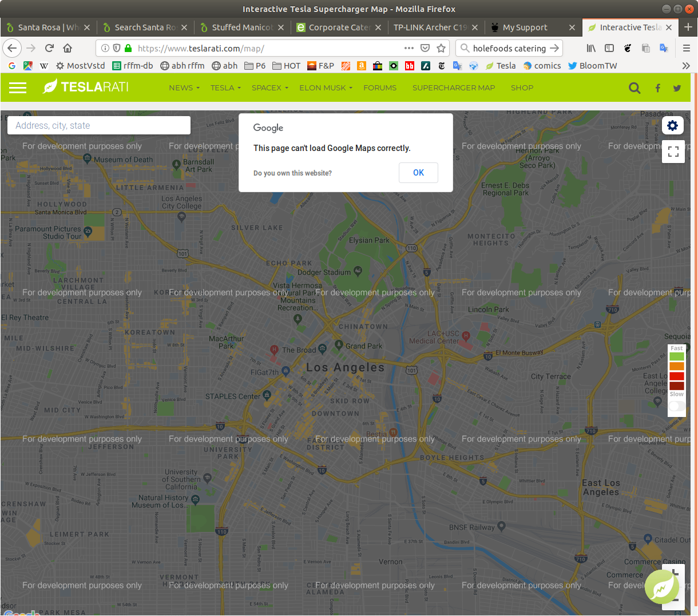Show site information for teslarati.com

pos(105,48)
